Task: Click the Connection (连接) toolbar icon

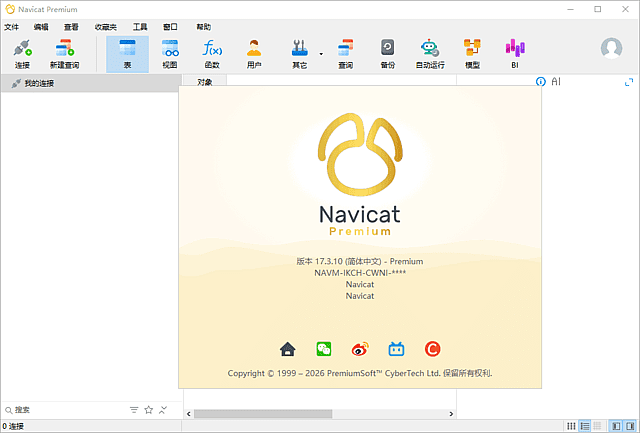Action: (x=22, y=54)
